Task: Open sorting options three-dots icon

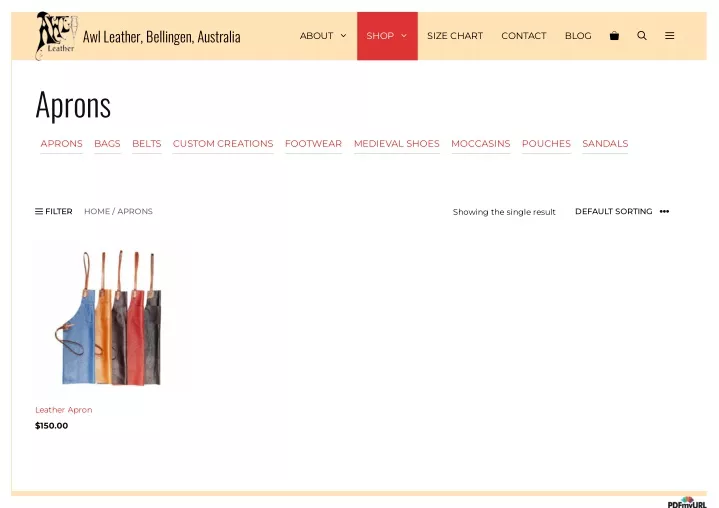Action: coord(664,211)
